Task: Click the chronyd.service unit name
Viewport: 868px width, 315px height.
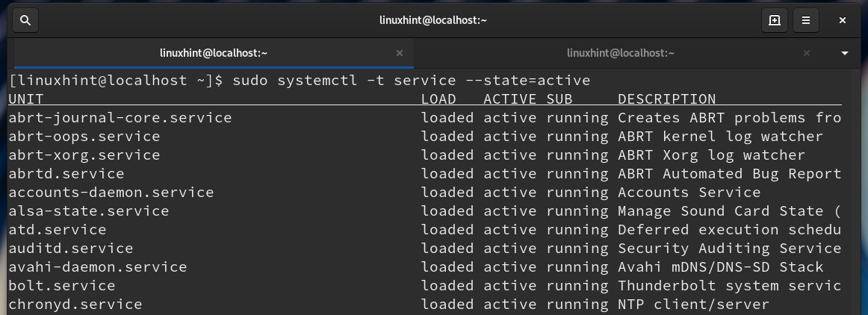Action: (75, 305)
